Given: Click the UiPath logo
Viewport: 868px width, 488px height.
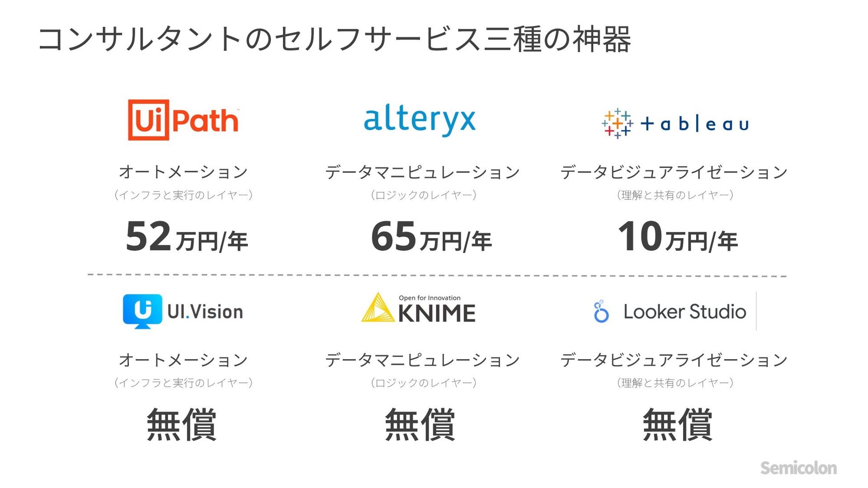Looking at the screenshot, I should coord(183,120).
